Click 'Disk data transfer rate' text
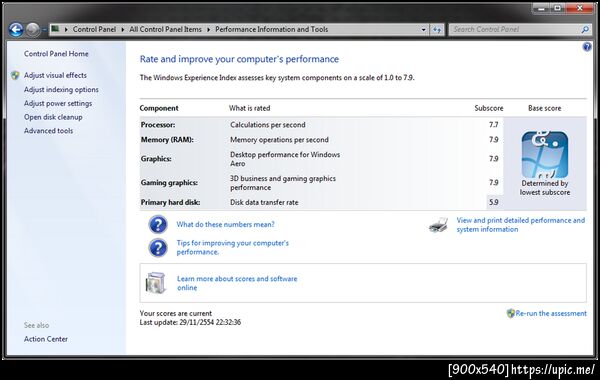Screen dimensions: 600x380 pyautogui.click(x=264, y=202)
